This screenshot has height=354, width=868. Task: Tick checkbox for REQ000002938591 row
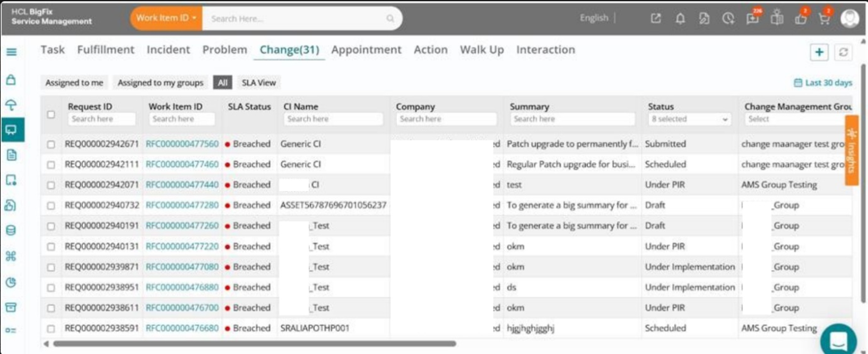51,329
